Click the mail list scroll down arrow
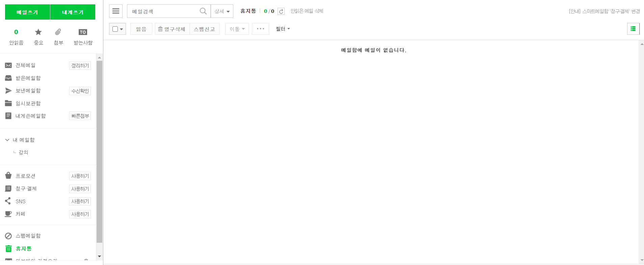This screenshot has width=644, height=265. point(642,260)
